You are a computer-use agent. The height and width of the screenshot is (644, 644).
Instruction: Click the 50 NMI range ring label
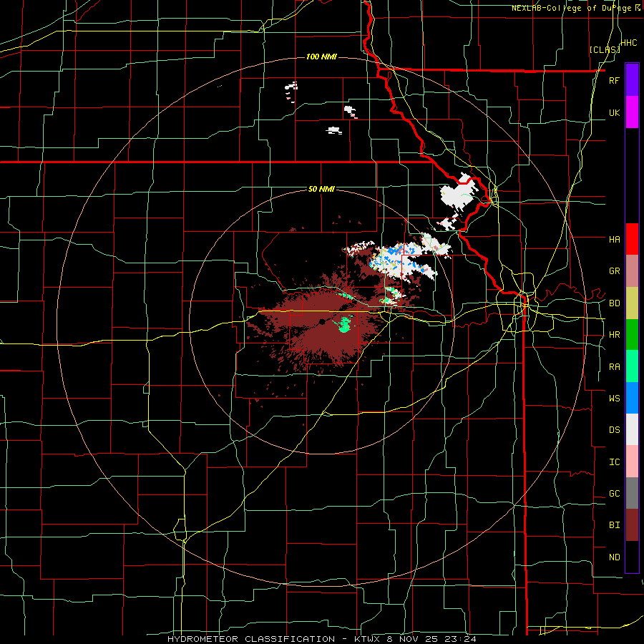coord(321,189)
